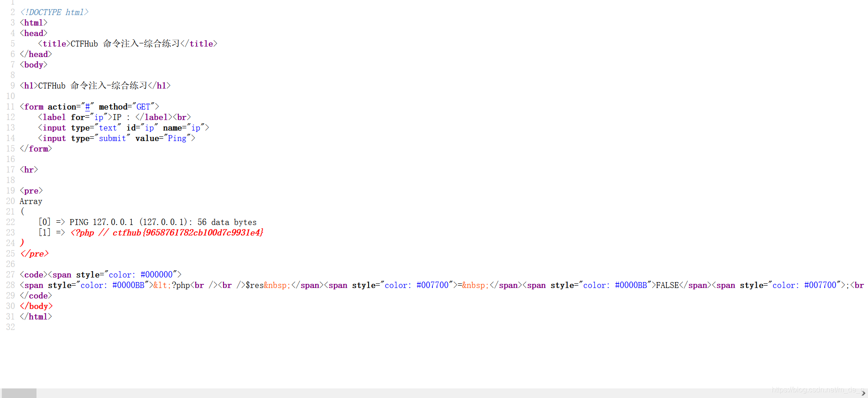Image resolution: width=868 pixels, height=398 pixels.
Task: Click '56 data bytes' text
Action: click(227, 222)
